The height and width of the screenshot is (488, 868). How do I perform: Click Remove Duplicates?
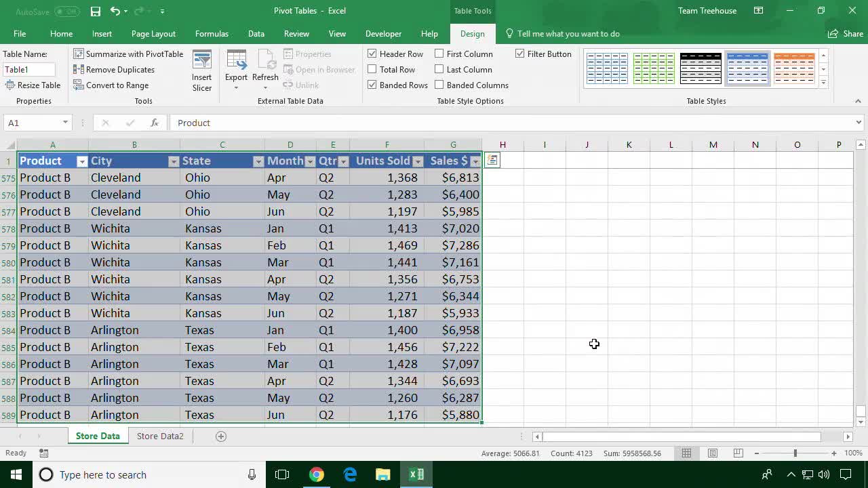(114, 70)
